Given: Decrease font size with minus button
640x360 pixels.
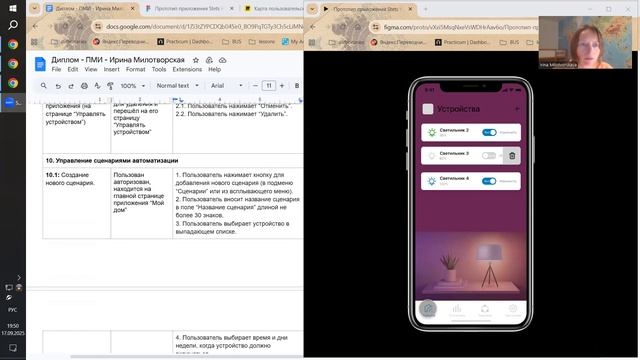Looking at the screenshot, I should [x=255, y=86].
